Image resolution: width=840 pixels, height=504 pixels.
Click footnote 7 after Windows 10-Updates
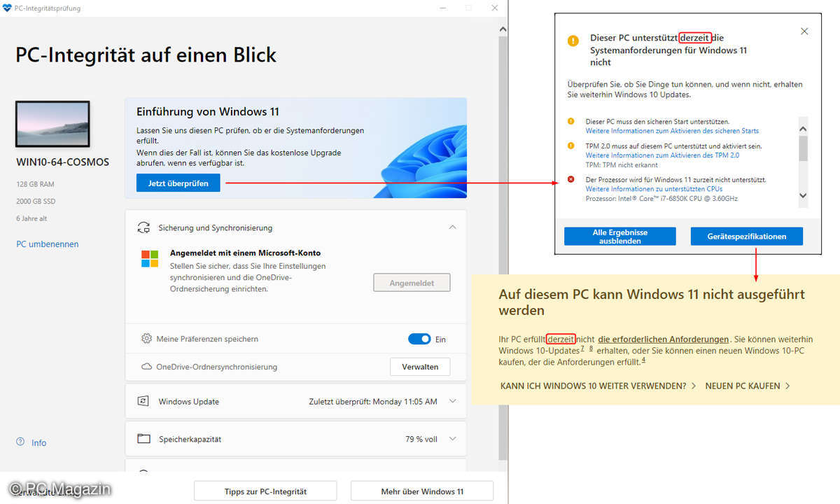coord(582,348)
